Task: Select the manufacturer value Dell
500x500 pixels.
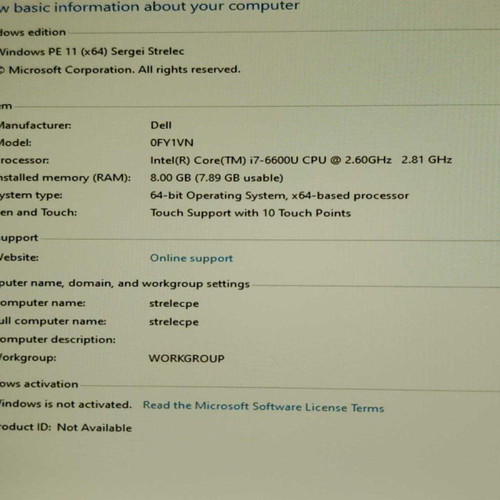Action: (161, 125)
